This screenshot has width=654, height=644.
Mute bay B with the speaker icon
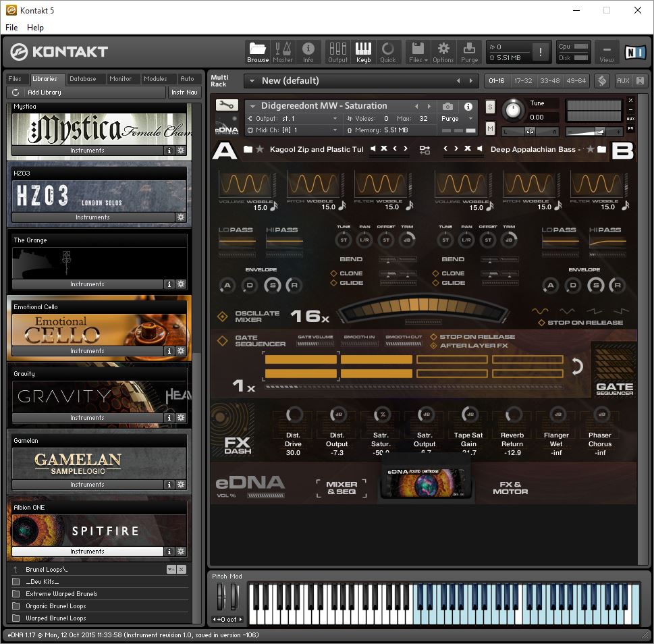[480, 149]
